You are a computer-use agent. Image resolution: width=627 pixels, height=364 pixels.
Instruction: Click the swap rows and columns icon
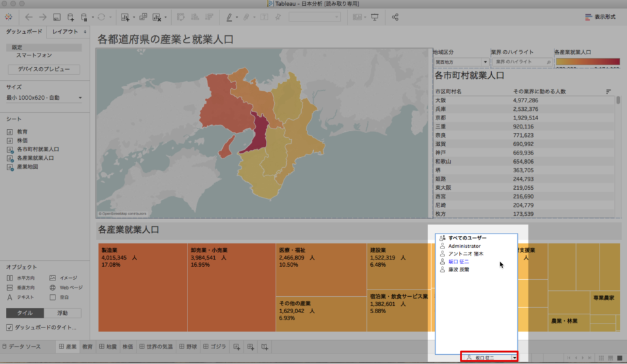coord(180,17)
